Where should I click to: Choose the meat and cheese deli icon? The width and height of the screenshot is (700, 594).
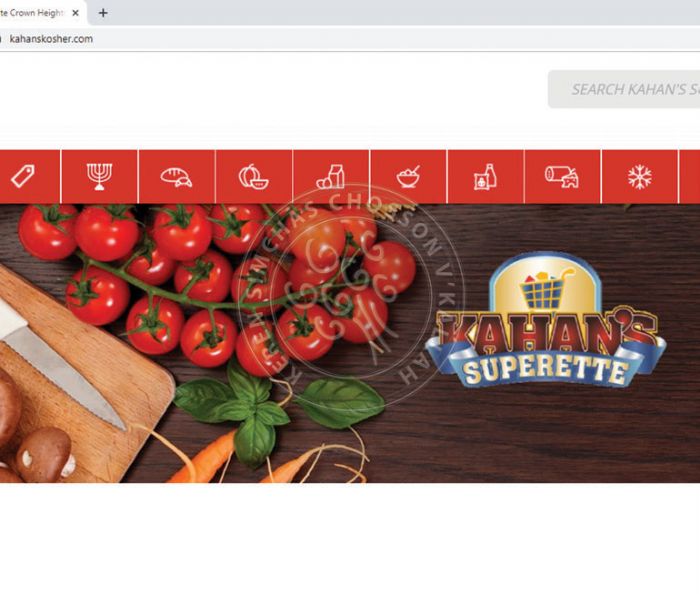(562, 177)
